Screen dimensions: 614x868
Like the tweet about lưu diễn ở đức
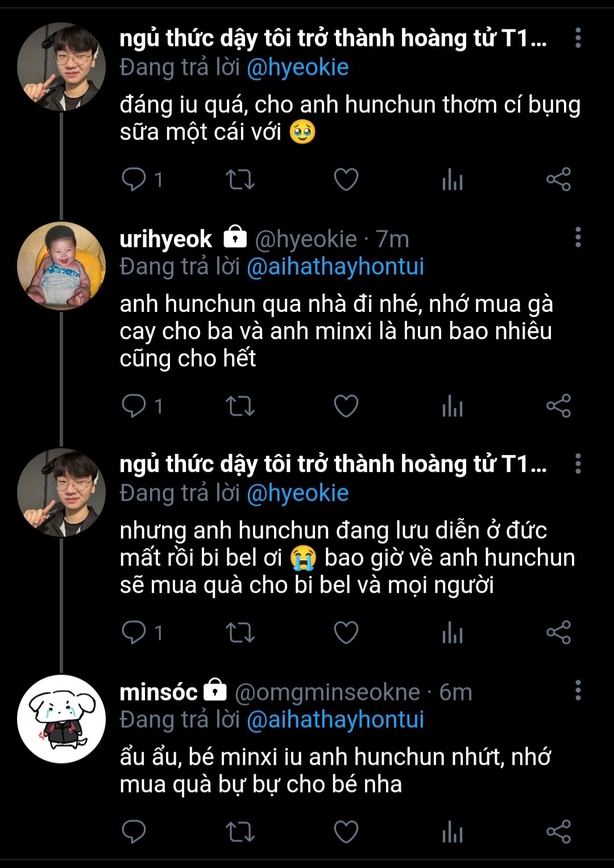pos(346,632)
